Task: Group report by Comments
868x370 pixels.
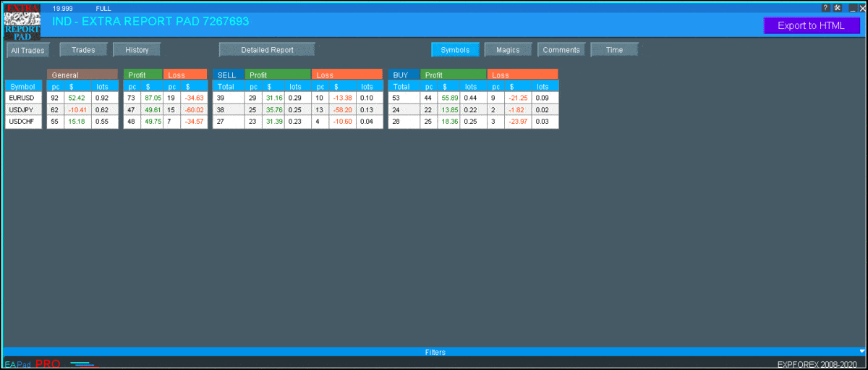Action: 561,50
